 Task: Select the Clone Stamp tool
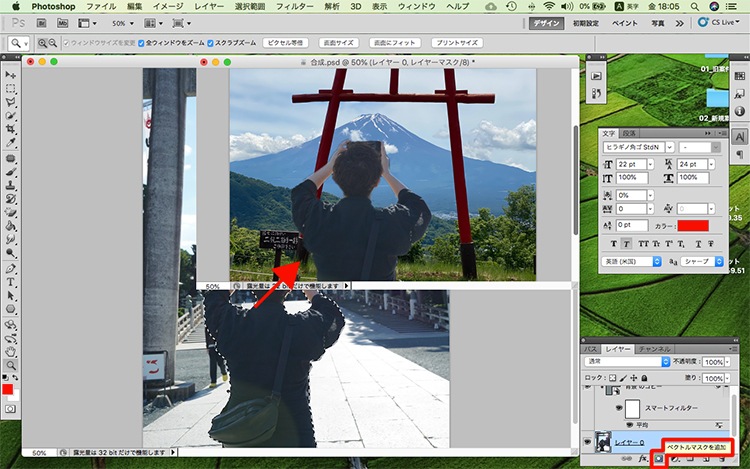11,185
